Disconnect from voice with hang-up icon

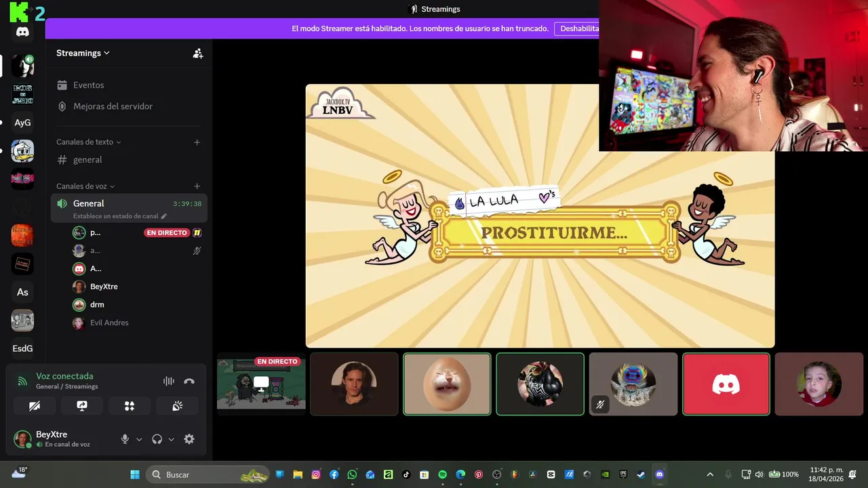tap(189, 381)
